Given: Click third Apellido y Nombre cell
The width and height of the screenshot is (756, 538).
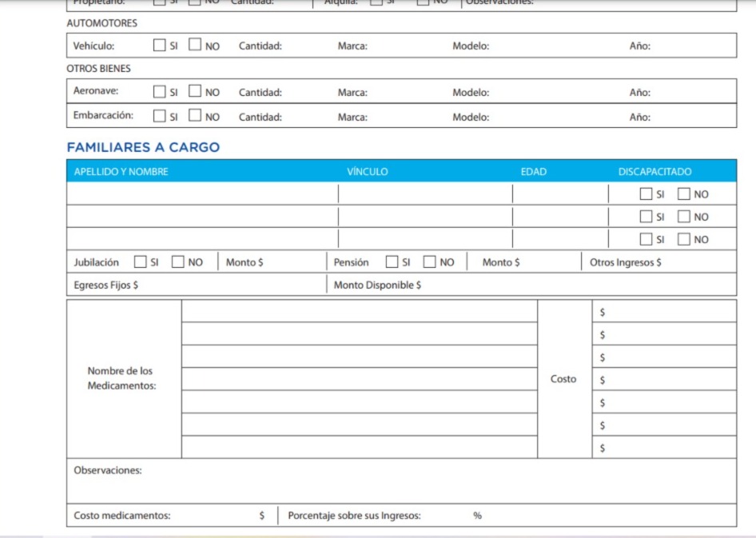Looking at the screenshot, I should (202, 239).
